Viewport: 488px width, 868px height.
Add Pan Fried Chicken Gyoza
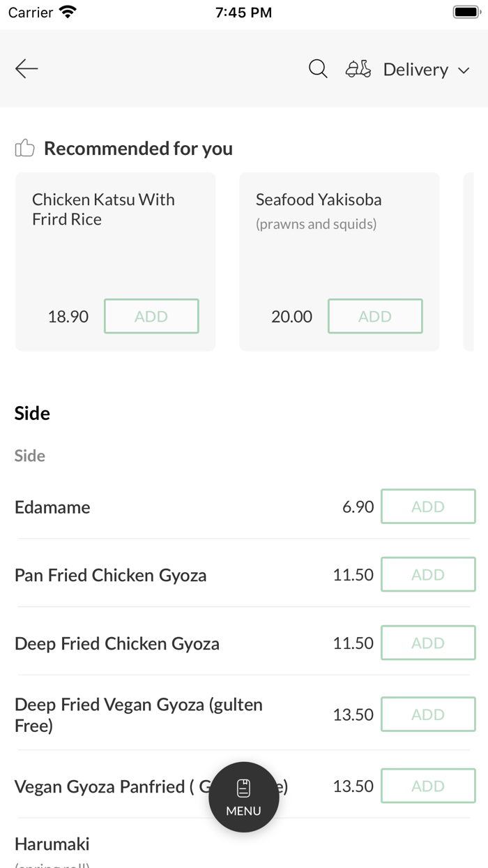(x=428, y=574)
